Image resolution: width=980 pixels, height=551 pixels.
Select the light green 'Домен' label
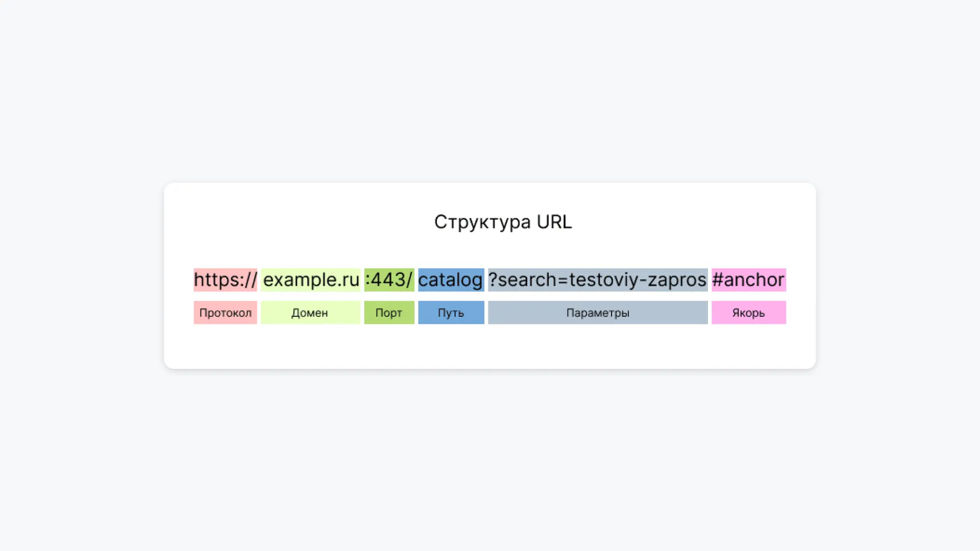coord(310,312)
